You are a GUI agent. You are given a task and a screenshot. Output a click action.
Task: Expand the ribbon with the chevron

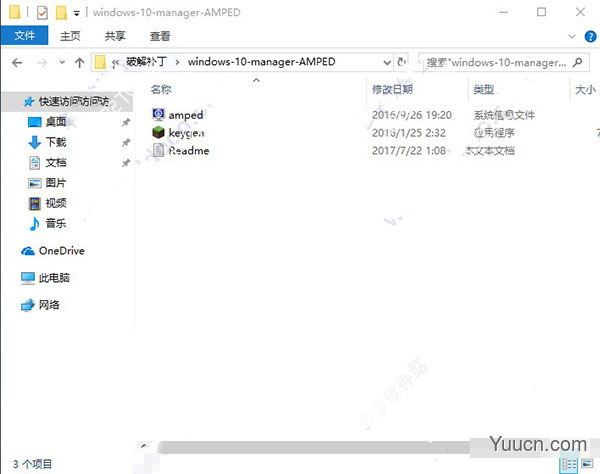(572, 36)
